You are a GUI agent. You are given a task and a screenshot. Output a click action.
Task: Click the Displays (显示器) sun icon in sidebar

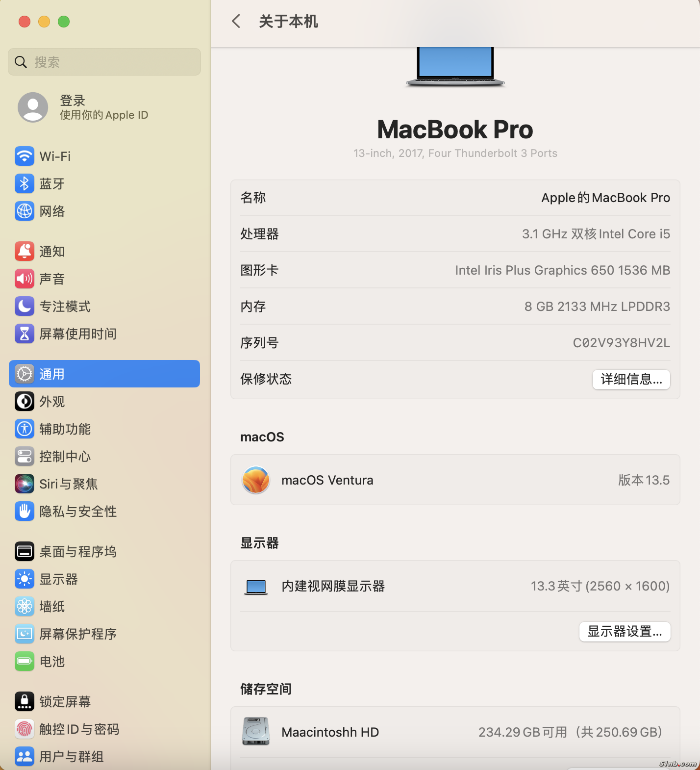tap(25, 579)
